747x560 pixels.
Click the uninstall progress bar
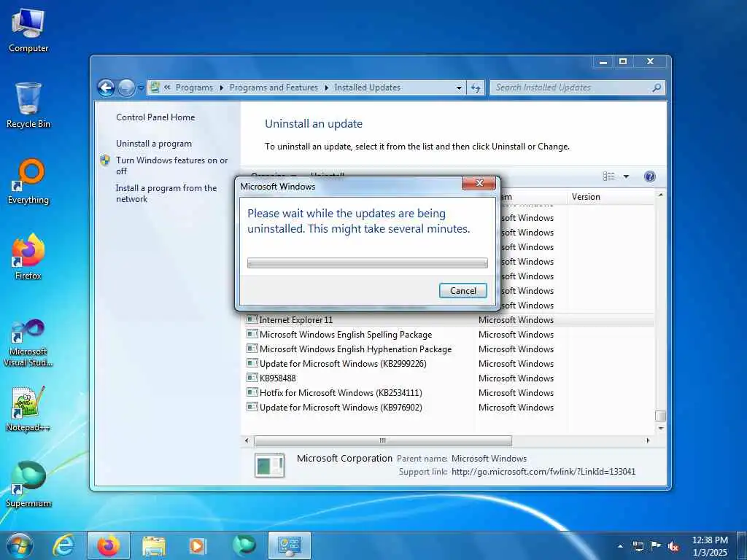click(368, 262)
